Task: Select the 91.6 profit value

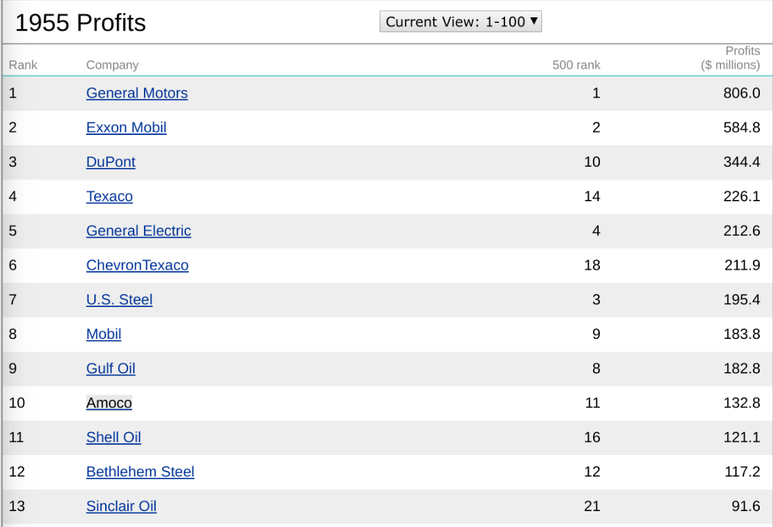Action: (745, 506)
